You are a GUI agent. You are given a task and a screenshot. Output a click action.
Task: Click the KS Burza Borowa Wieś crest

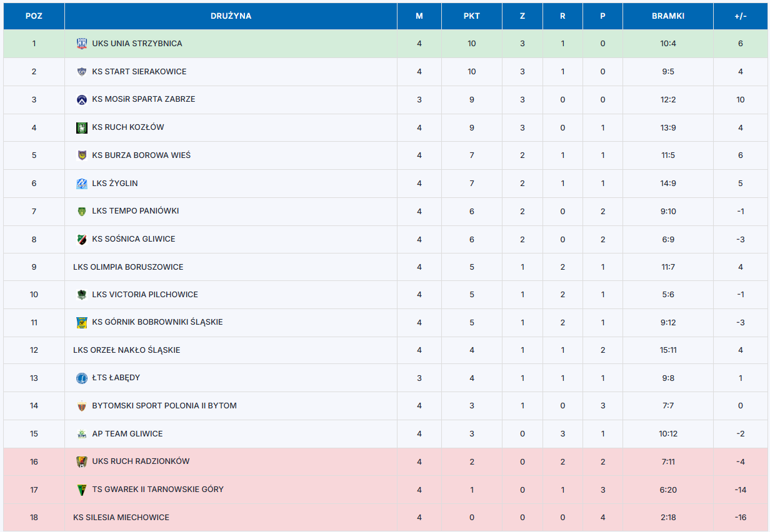(82, 155)
